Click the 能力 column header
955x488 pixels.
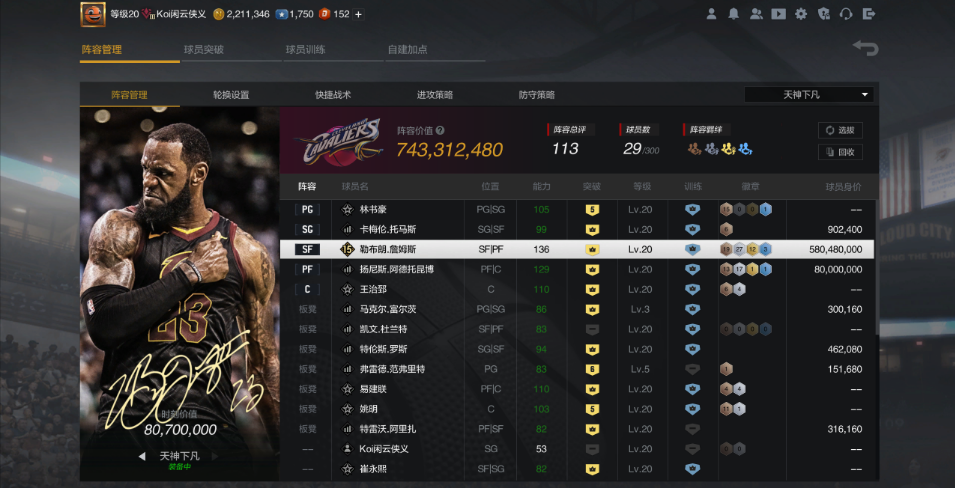(x=541, y=187)
